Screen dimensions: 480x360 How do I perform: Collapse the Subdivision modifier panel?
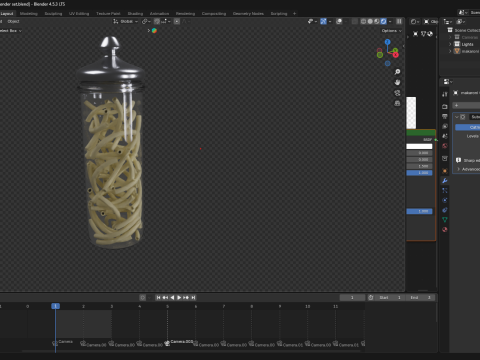coord(457,117)
